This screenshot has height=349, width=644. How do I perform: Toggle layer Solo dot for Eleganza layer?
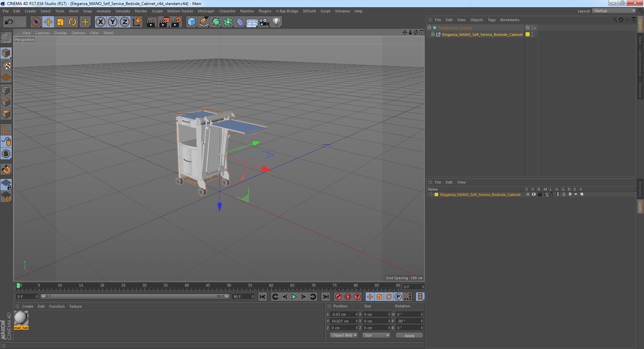click(528, 194)
